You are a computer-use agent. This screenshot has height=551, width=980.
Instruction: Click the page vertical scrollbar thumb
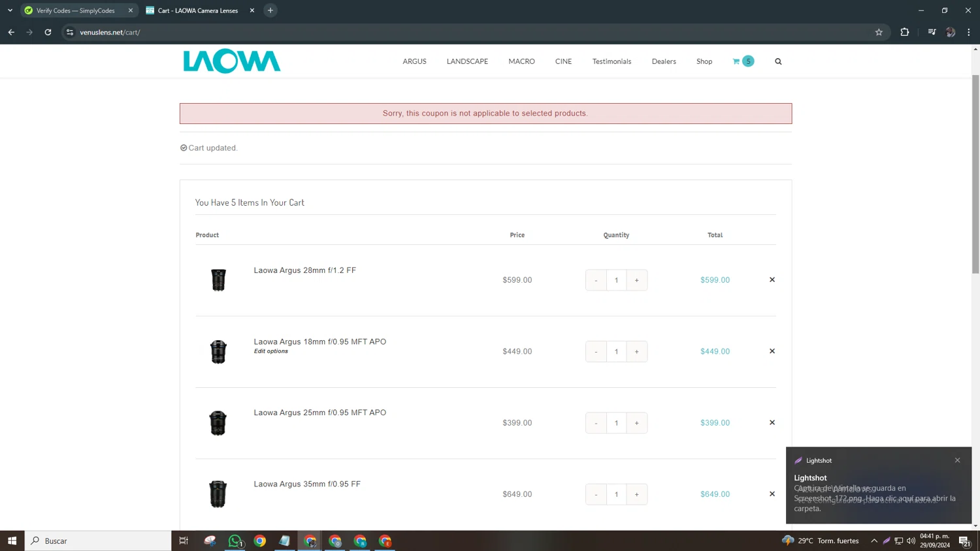975,174
